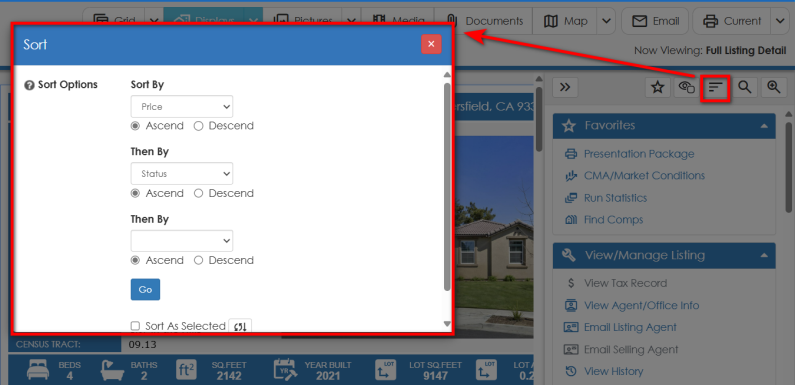Screen dimensions: 795x385
Task: Click the double chevron collapse panel icon
Action: coord(565,87)
